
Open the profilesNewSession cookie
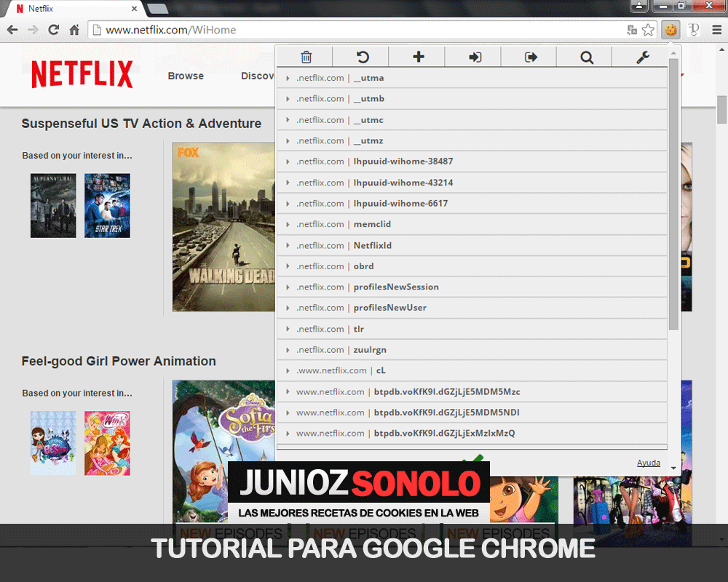pos(472,287)
